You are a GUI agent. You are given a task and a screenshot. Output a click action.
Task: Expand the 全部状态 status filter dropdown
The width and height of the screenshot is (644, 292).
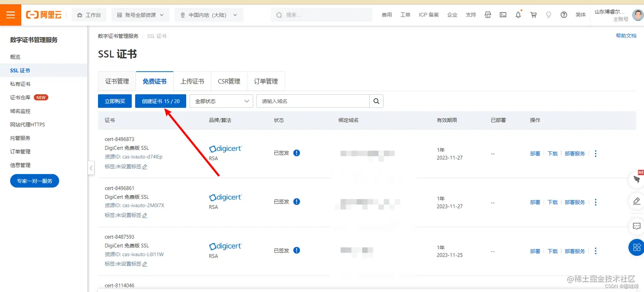(x=221, y=101)
